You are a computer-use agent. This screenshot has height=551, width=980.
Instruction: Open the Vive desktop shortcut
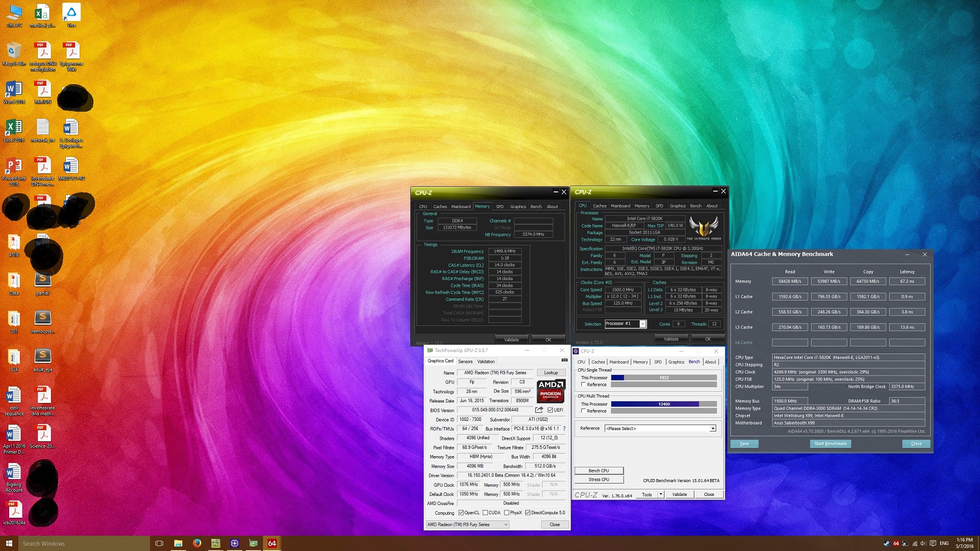point(71,16)
